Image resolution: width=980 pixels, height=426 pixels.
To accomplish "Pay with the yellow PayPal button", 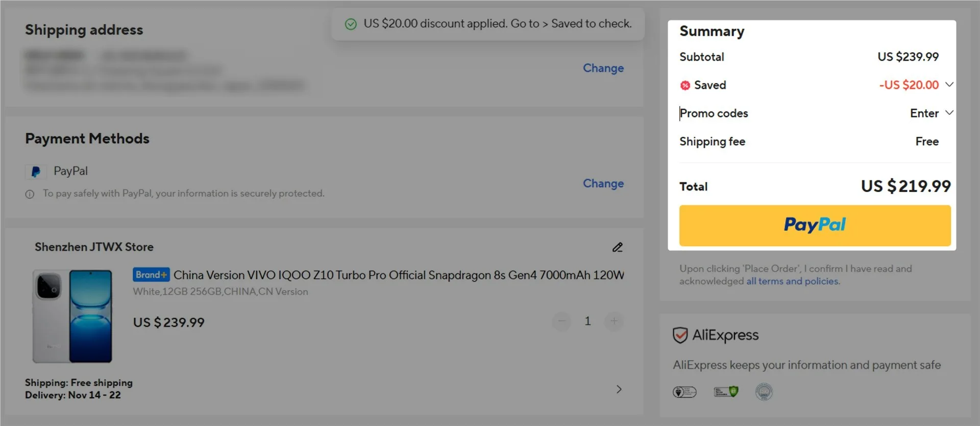I will [x=815, y=225].
